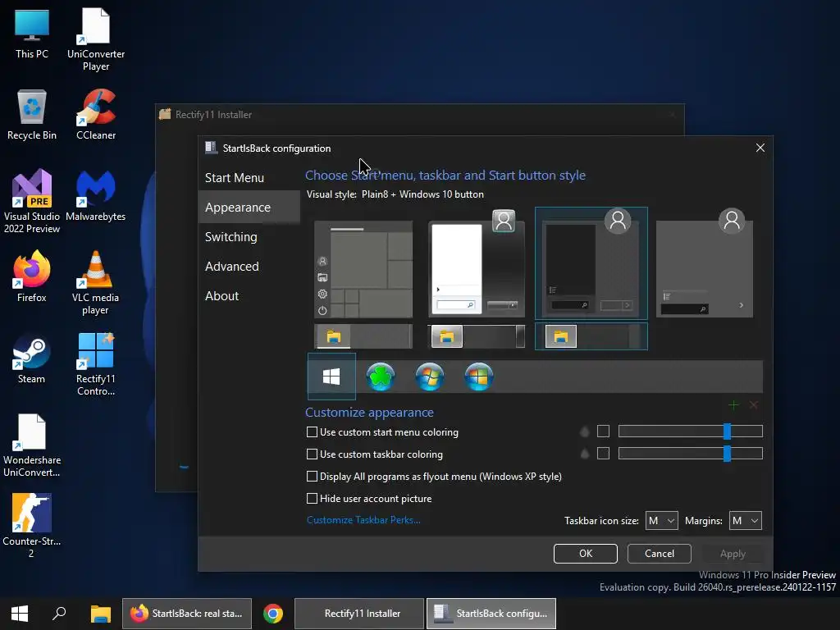
Task: Pick taskbar color via droplet icon
Action: [584, 454]
